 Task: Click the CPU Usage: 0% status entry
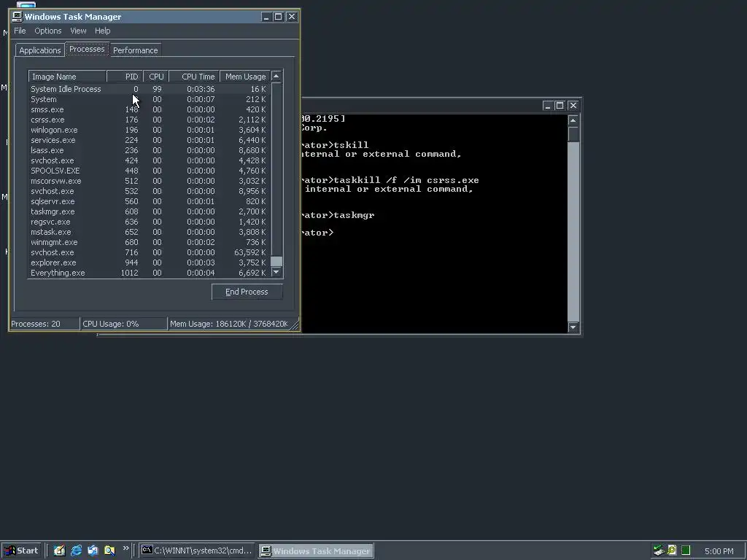(x=124, y=324)
